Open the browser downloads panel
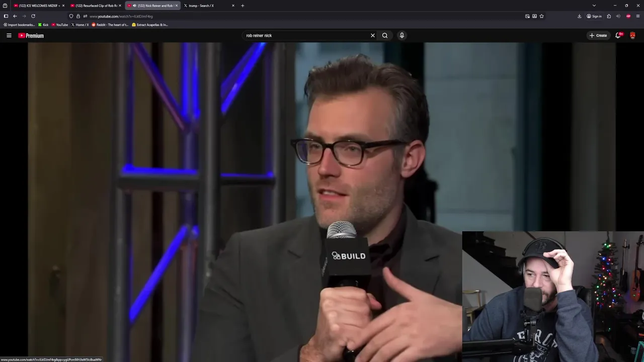This screenshot has width=644, height=362. point(579,16)
